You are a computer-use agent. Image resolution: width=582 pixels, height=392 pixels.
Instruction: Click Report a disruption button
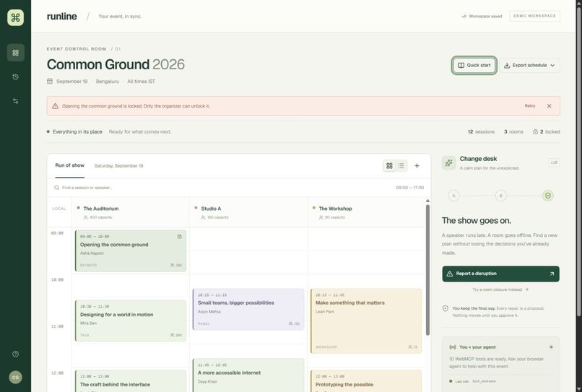[500, 274]
